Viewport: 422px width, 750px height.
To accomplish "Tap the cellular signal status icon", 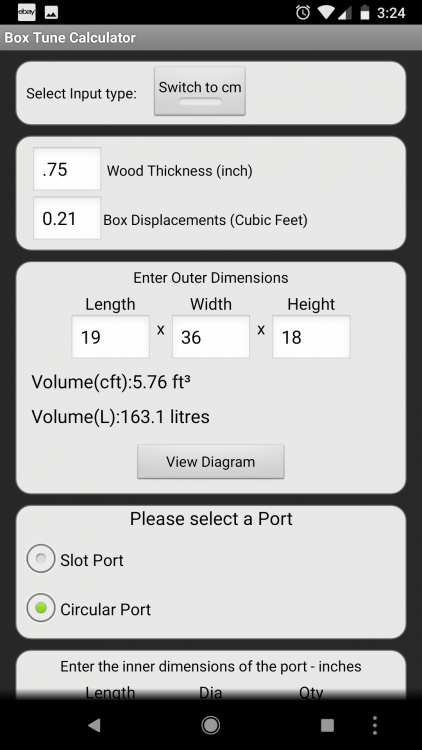I will 345,13.
